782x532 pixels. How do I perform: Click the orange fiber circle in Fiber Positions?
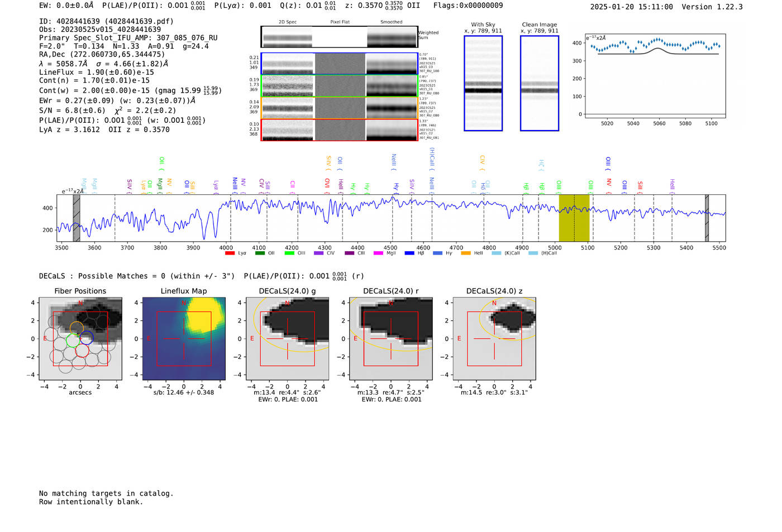coord(77,329)
